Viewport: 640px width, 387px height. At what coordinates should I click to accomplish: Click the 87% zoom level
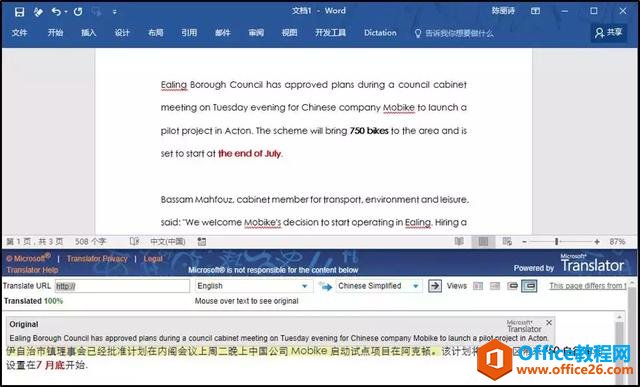pos(617,242)
